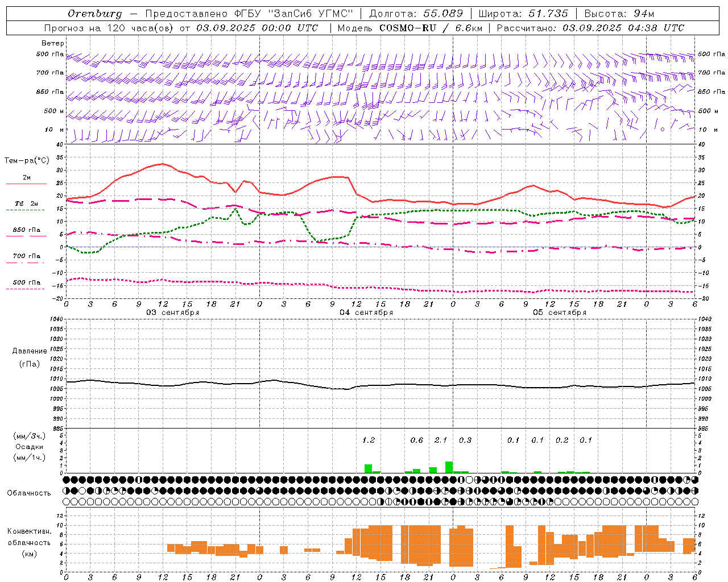
Task: Click the 1010 pressure axis label, left side
Action: [x=56, y=379]
